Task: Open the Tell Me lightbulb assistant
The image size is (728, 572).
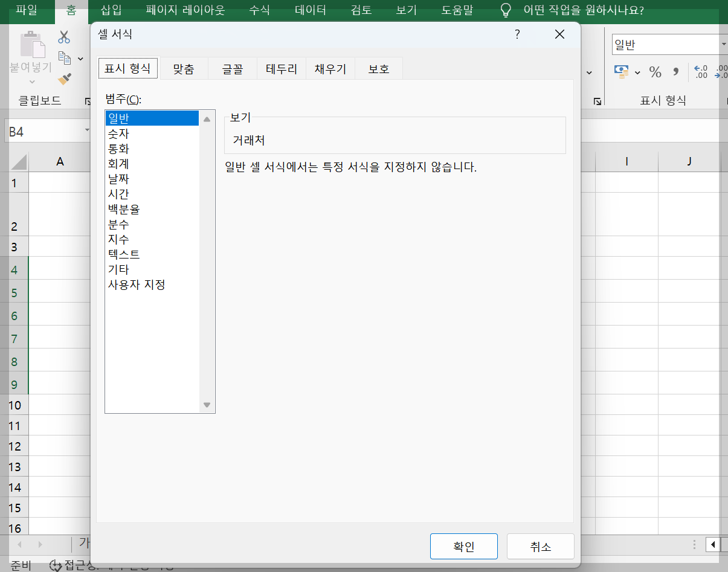Action: pos(505,10)
